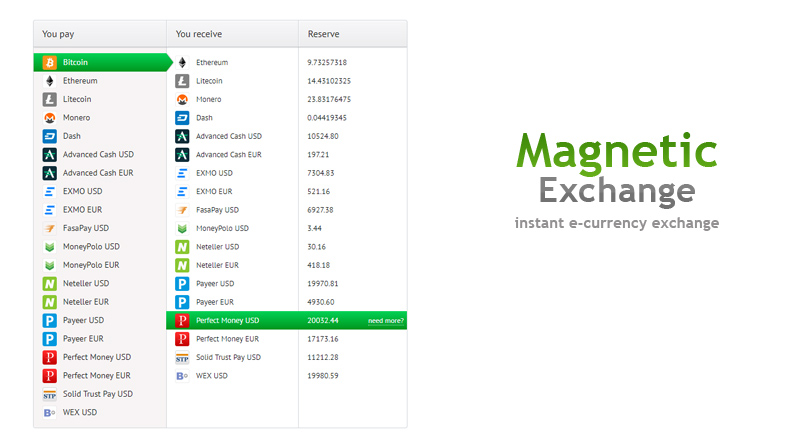Choose Advanced Cash EUR in You pay list
The height and width of the screenshot is (445, 800).
[x=98, y=172]
